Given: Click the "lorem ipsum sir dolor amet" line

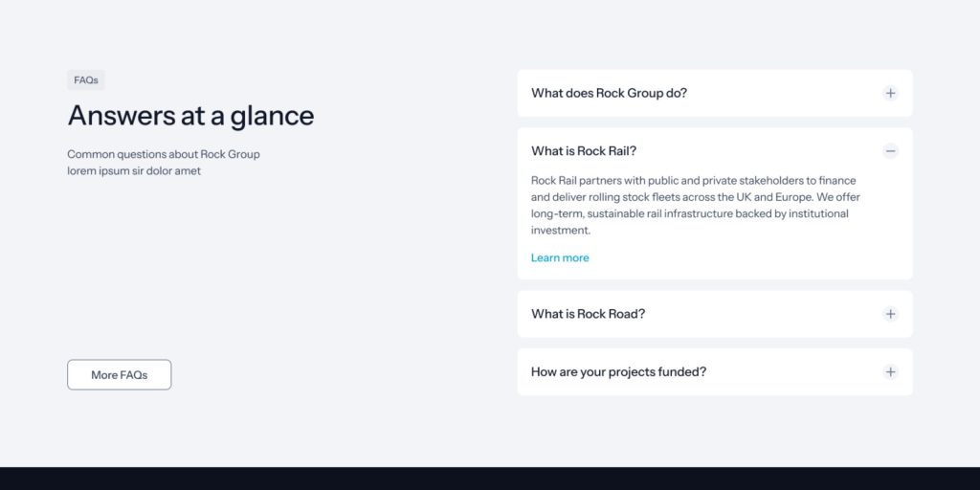Looking at the screenshot, I should click(x=134, y=170).
